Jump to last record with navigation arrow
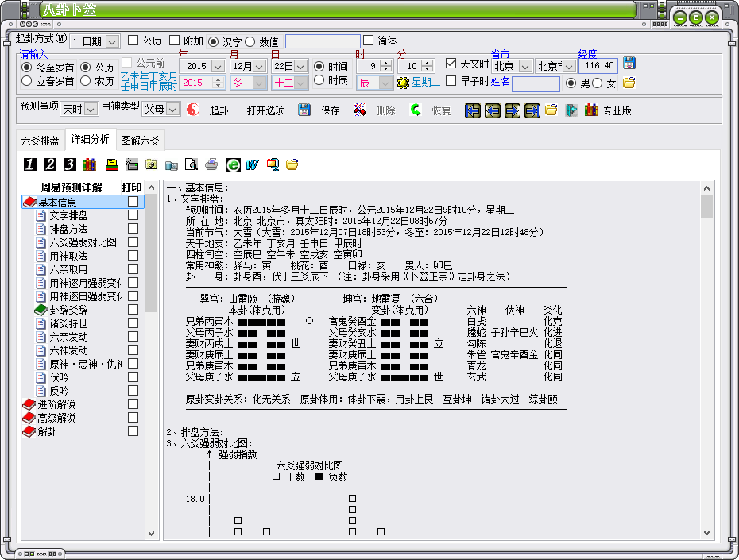 (x=532, y=110)
